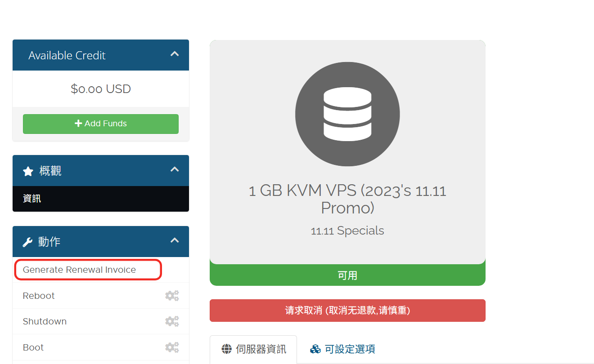Click the gears icon next to Boot
Image resolution: width=594 pixels, height=364 pixels.
pos(172,347)
